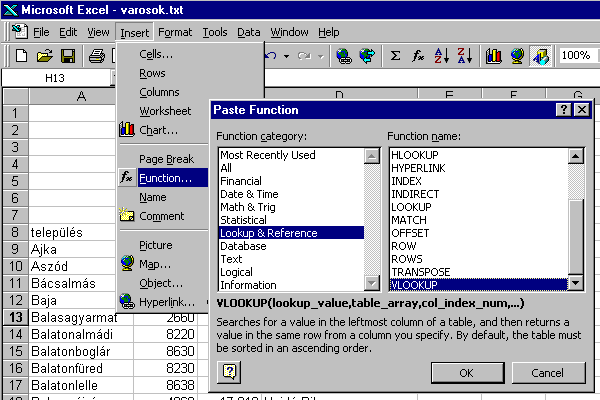600x400 pixels.
Task: Click the Chart Wizard icon
Action: point(494,56)
